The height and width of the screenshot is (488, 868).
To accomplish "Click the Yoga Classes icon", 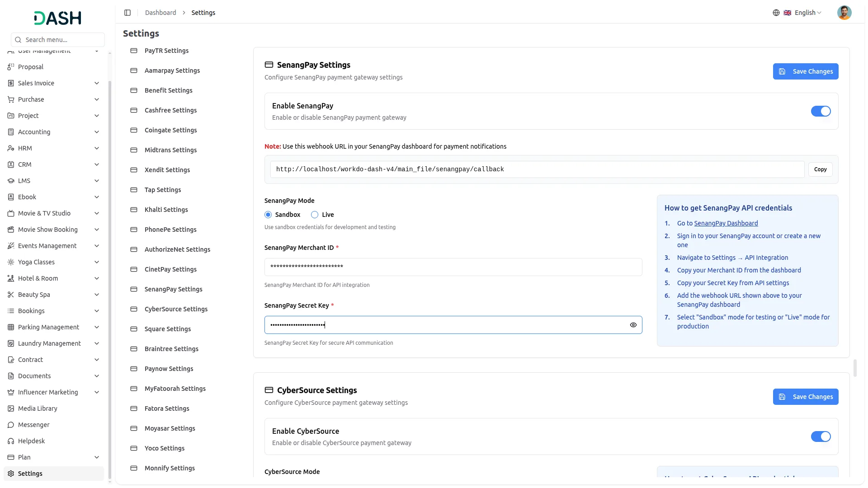I will coord(11,262).
